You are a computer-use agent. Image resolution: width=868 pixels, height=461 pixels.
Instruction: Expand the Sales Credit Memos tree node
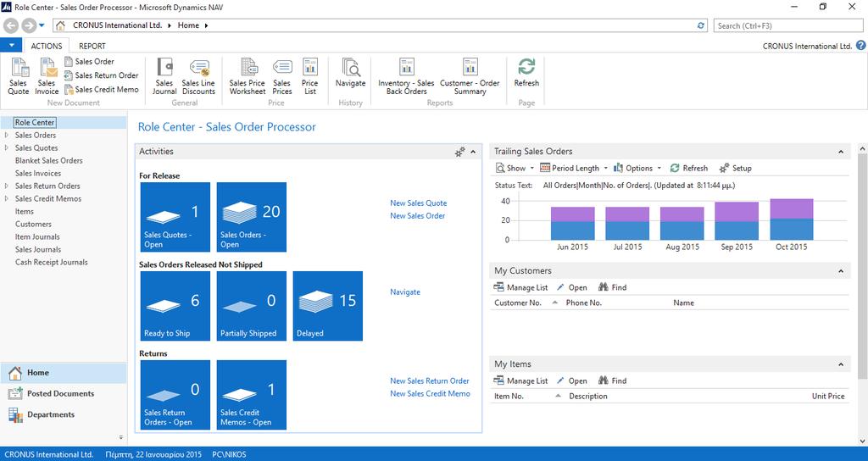coord(6,198)
